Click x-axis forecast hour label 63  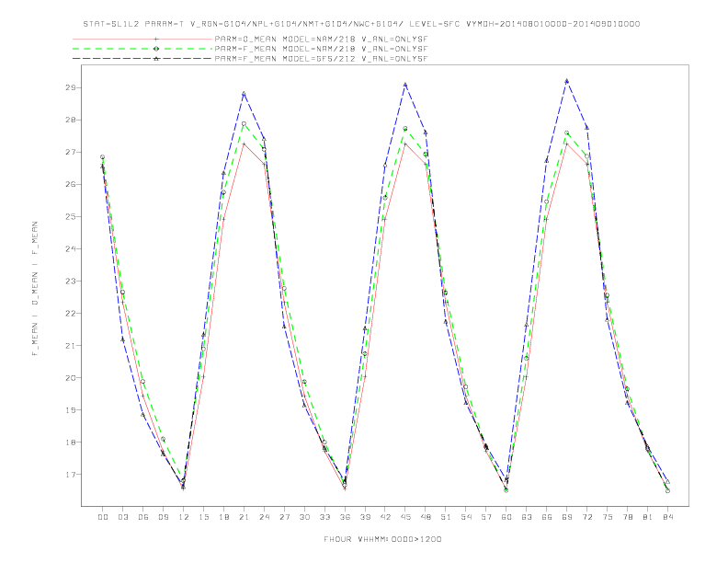[527, 517]
